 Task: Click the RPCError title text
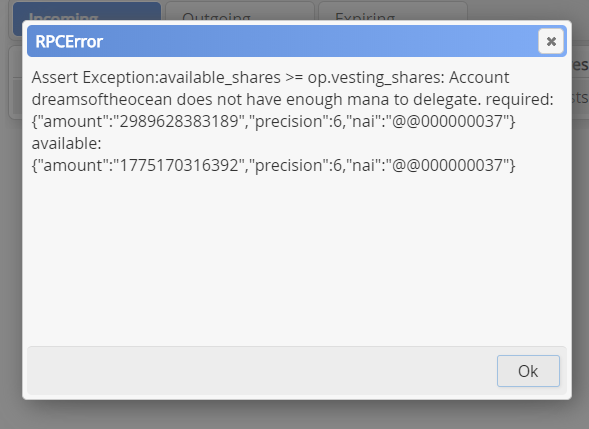[x=69, y=41]
